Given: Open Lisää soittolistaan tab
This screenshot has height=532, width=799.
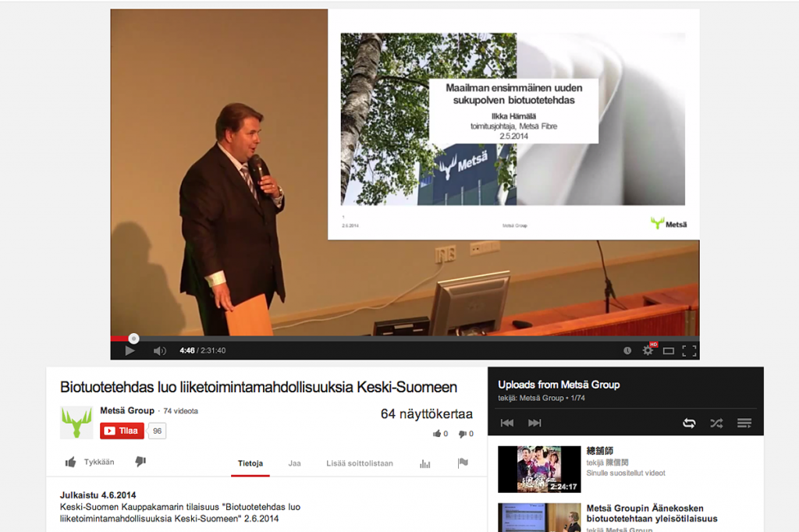Looking at the screenshot, I should (x=360, y=463).
